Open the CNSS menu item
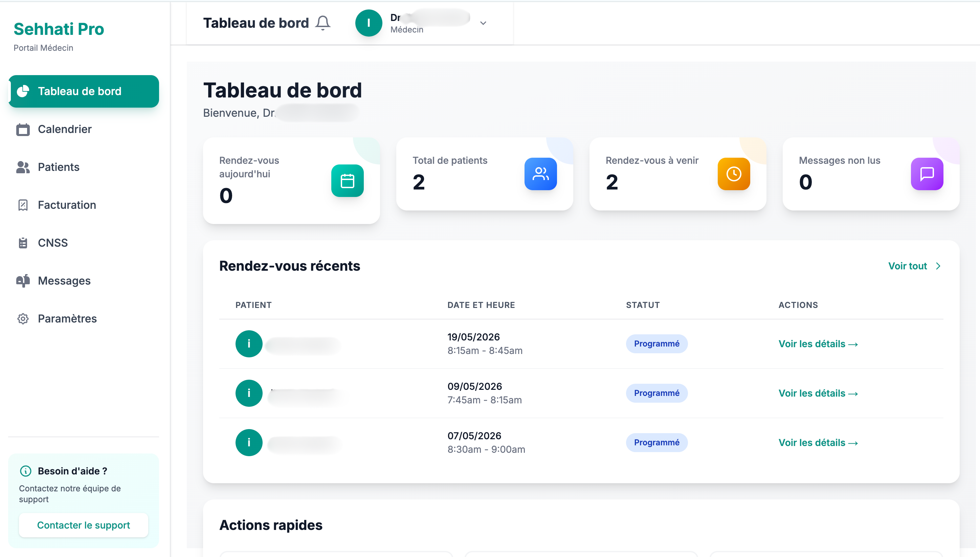Viewport: 980px width, 557px height. click(84, 243)
